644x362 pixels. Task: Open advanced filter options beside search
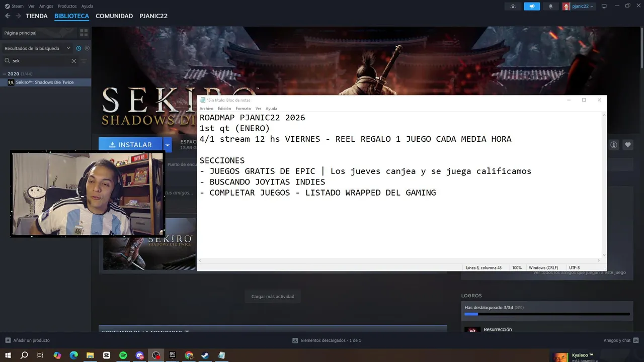(84, 61)
